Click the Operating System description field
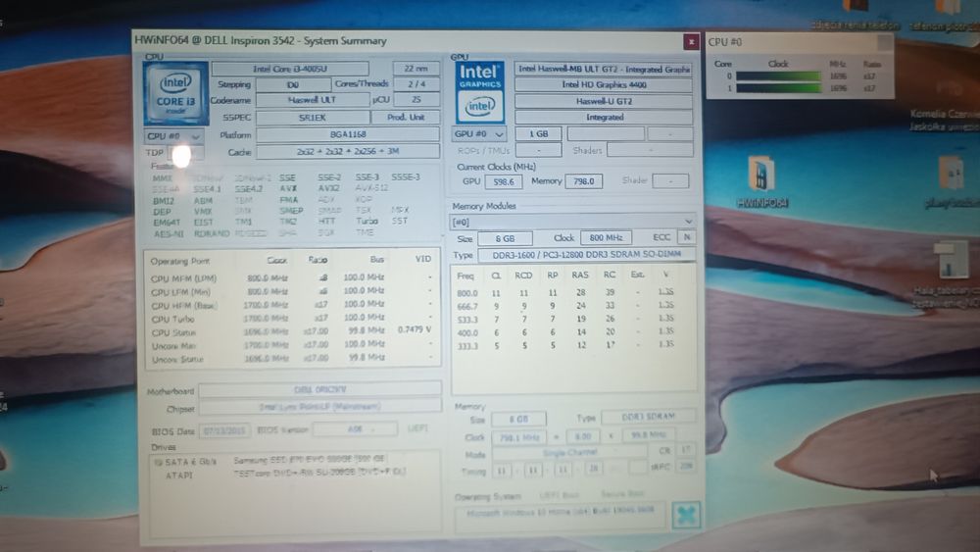Screen dimensions: 980x552 point(560,516)
